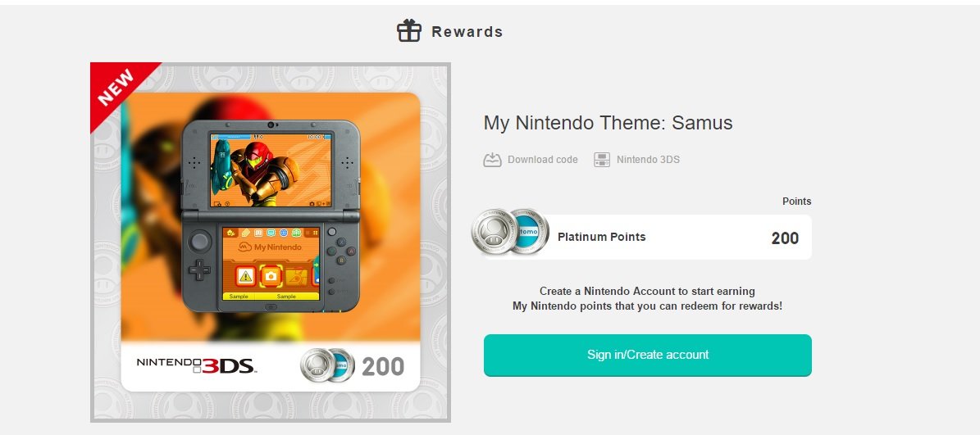Click the Download code tray icon
Image resolution: width=980 pixels, height=435 pixels.
coord(492,160)
